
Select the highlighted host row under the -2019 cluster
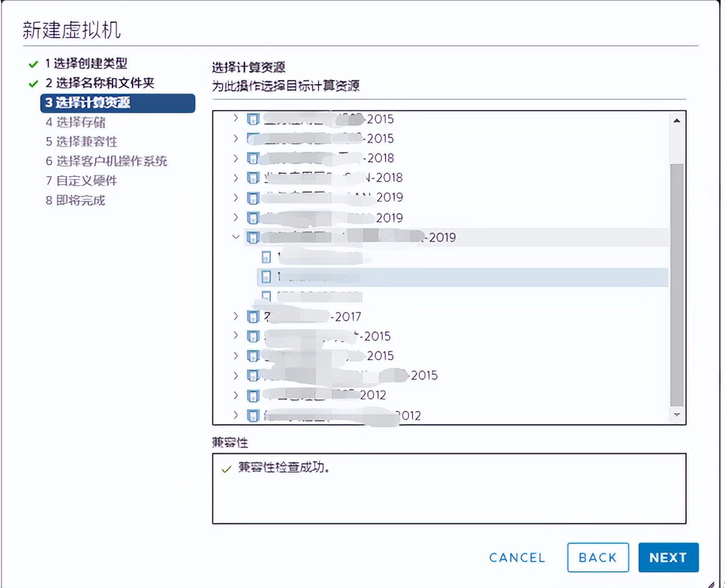pos(462,277)
